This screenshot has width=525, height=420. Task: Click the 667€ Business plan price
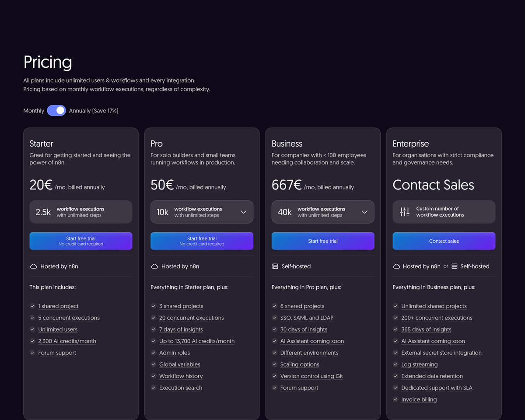pyautogui.click(x=287, y=185)
